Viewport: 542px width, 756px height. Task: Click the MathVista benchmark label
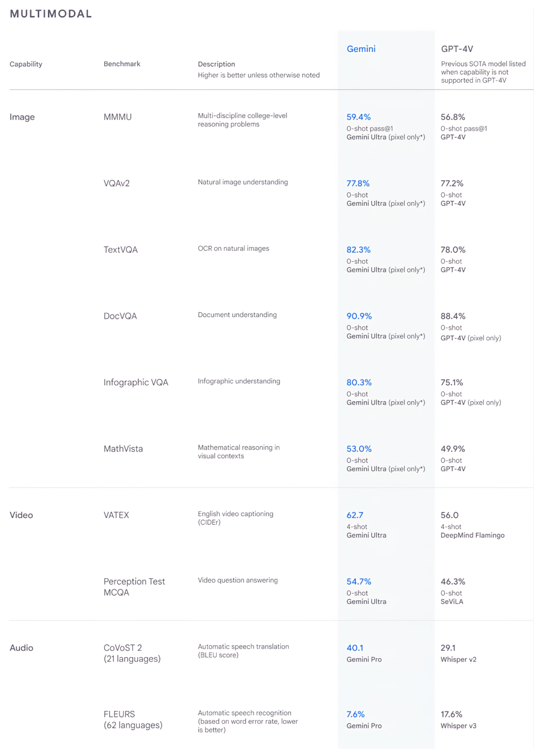[123, 449]
